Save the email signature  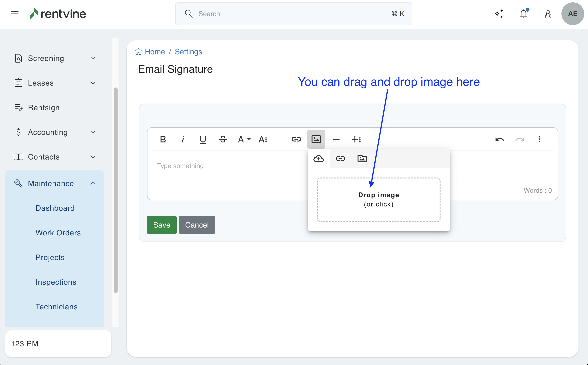[161, 225]
